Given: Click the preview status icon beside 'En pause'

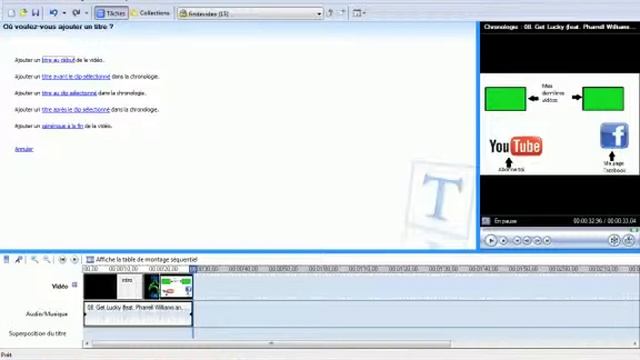Looking at the screenshot, I should click(x=486, y=221).
